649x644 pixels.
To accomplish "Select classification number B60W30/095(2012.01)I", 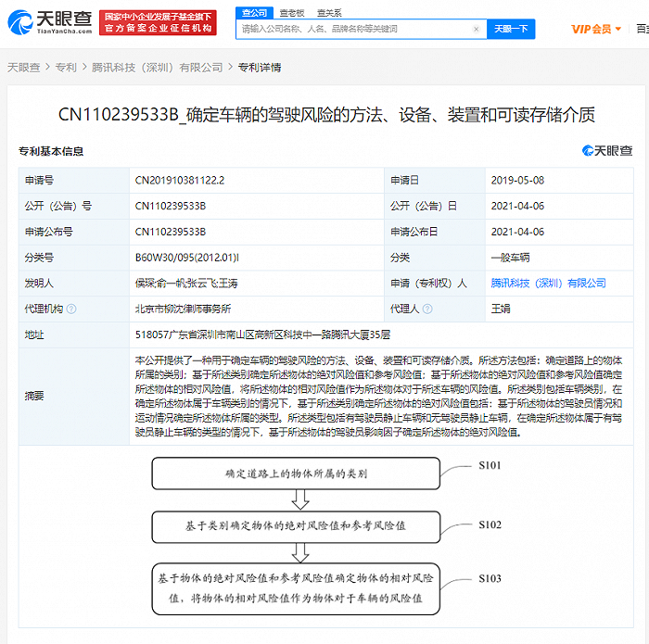I will [x=186, y=258].
